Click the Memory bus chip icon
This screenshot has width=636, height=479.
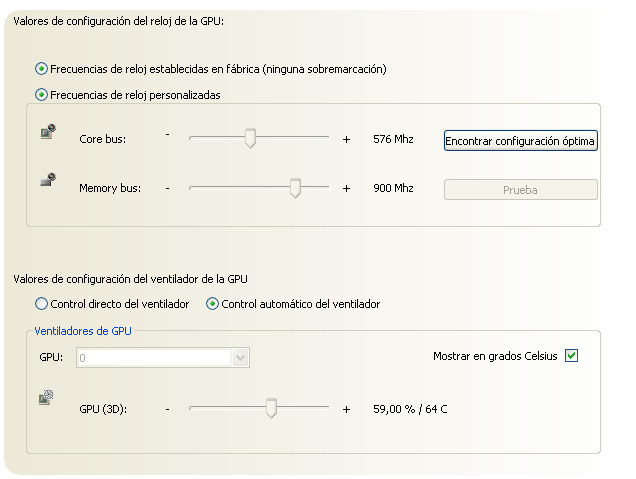(x=47, y=181)
